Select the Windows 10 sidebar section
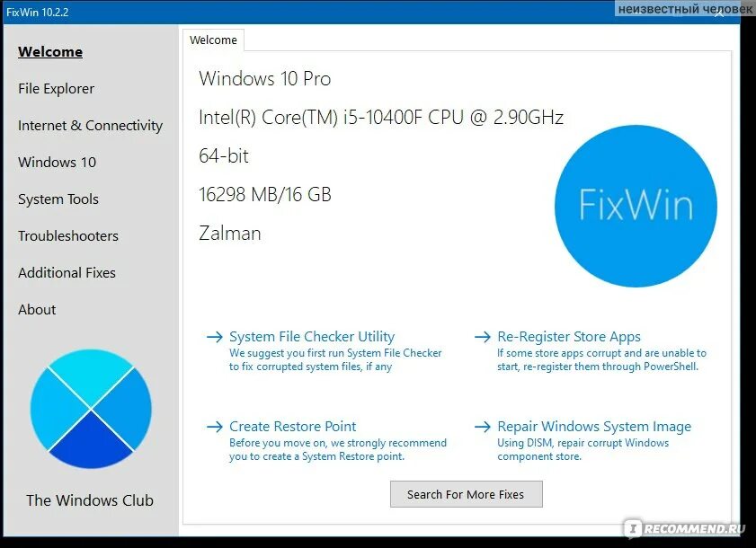This screenshot has width=756, height=548. tap(57, 162)
